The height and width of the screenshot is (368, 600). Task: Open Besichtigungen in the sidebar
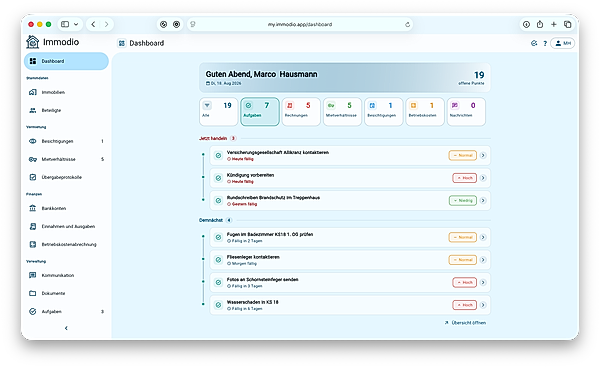(66, 141)
